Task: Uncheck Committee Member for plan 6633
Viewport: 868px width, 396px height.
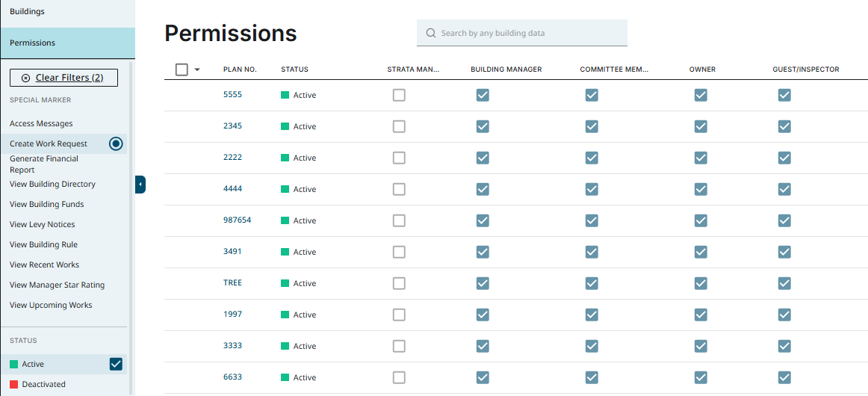Action: 592,377
